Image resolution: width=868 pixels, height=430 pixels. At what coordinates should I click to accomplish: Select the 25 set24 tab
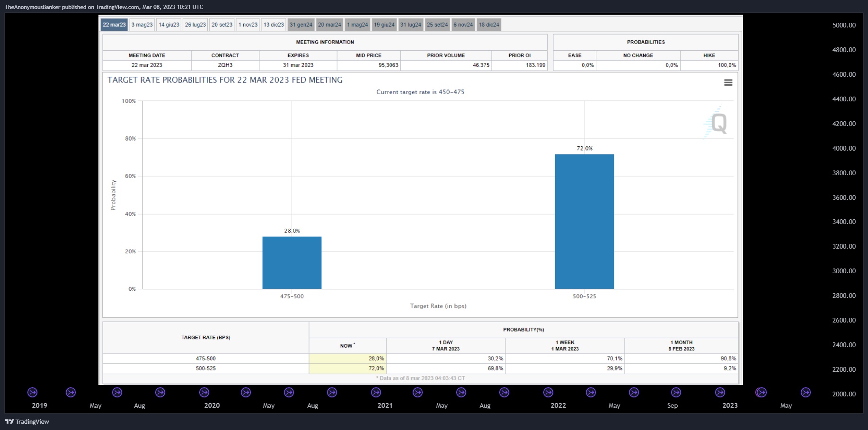437,25
